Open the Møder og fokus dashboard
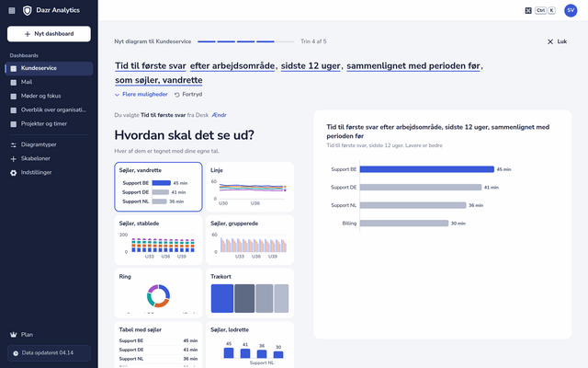The image size is (588, 368). point(49,96)
